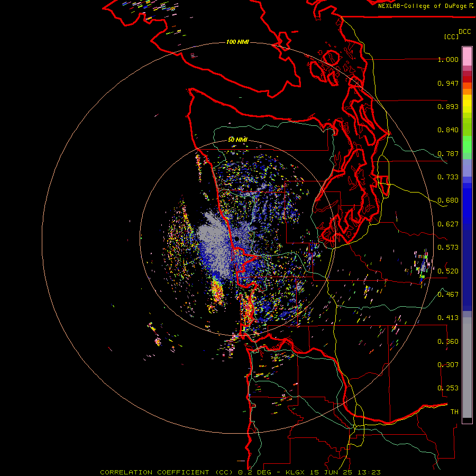Click the 0.360 scale value
Viewport: 476px width, 476px height.
coord(448,342)
